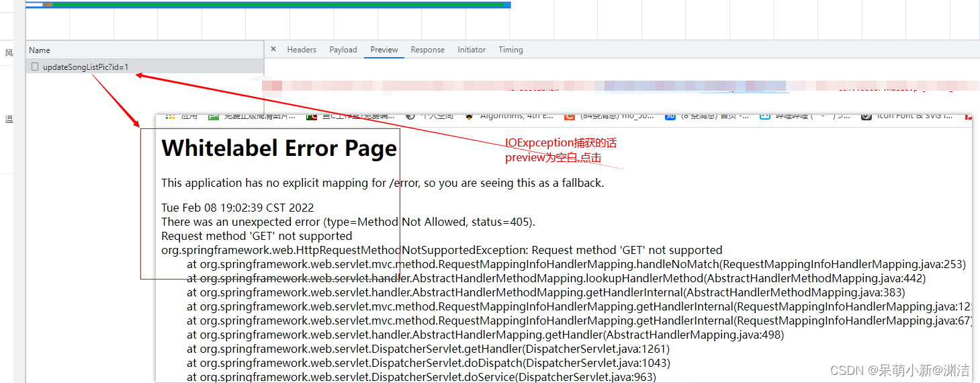
Task: Open the Timing tab
Action: 510,50
